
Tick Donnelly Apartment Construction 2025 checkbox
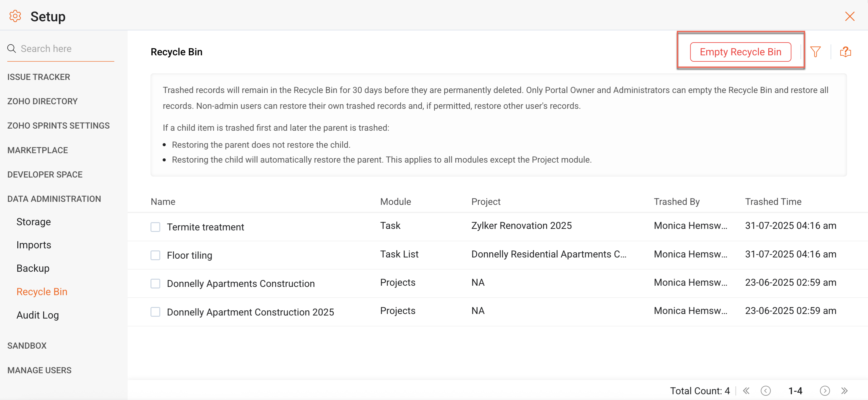(x=155, y=312)
